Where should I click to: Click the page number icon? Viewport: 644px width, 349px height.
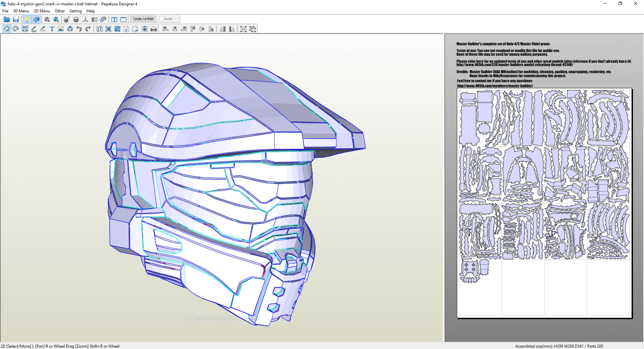(x=126, y=29)
